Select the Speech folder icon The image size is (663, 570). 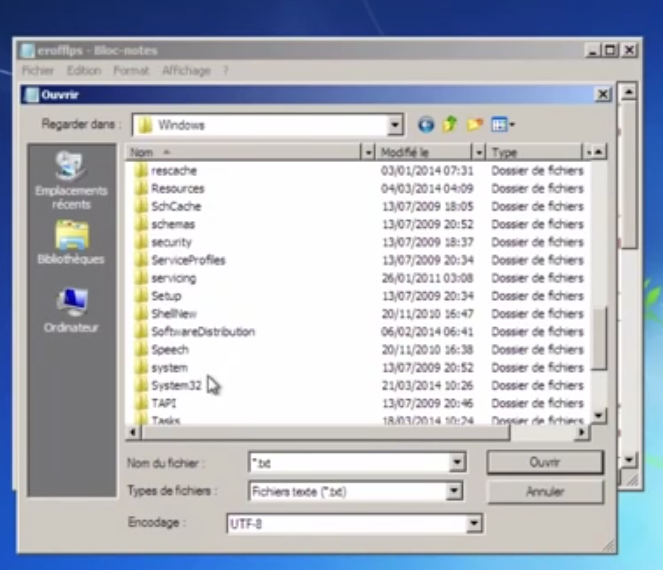coord(141,349)
